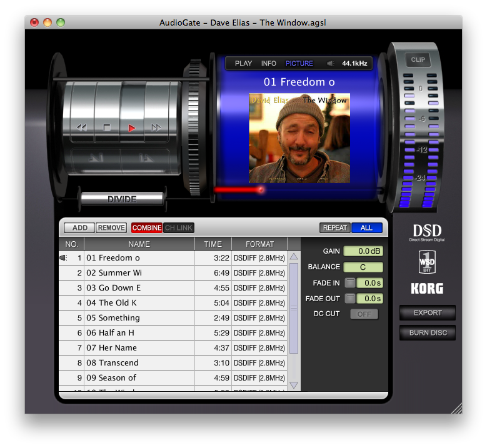Viewport: 487px width, 448px height.
Task: Click the KORG logo
Action: pyautogui.click(x=427, y=289)
